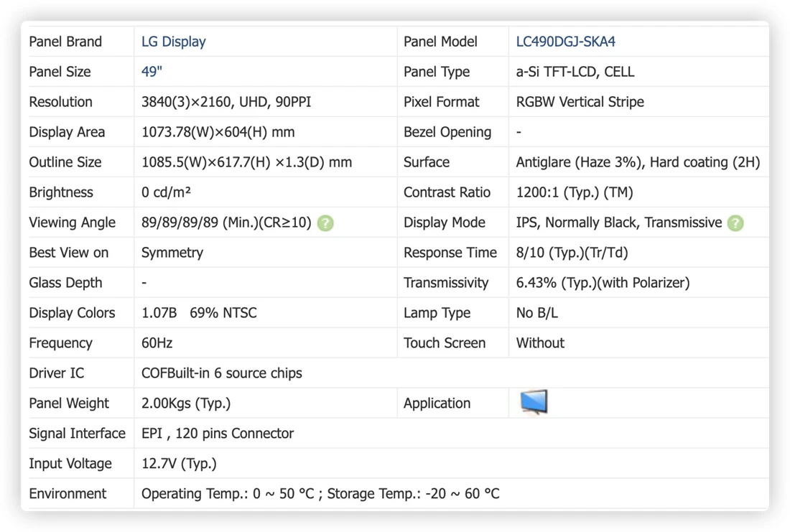Viewport: 790px width, 532px height.
Task: Click the "Frequency" row label
Action: [x=60, y=343]
